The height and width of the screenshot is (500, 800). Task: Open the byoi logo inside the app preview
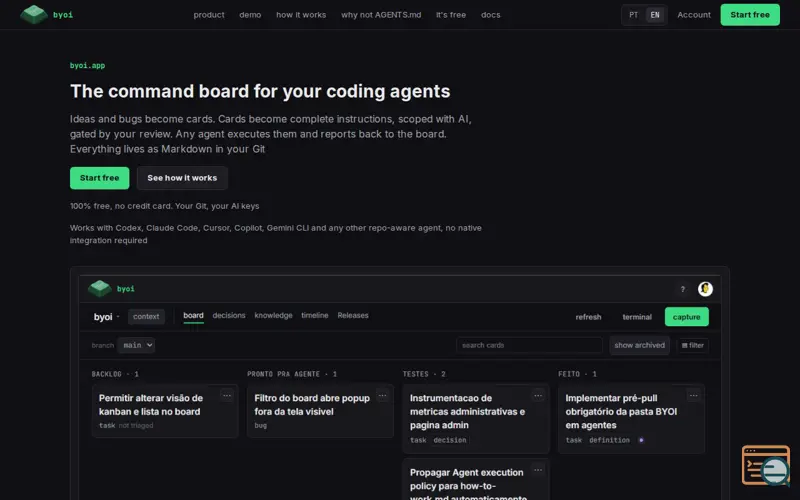pyautogui.click(x=111, y=289)
